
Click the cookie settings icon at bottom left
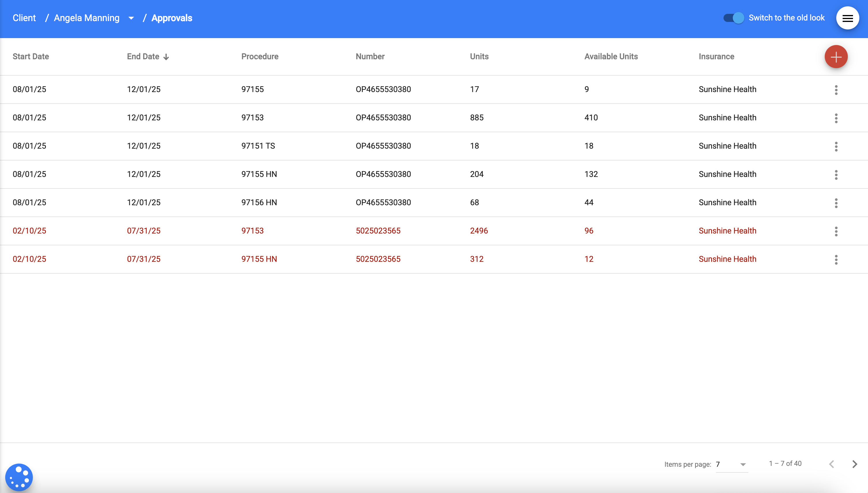tap(19, 477)
